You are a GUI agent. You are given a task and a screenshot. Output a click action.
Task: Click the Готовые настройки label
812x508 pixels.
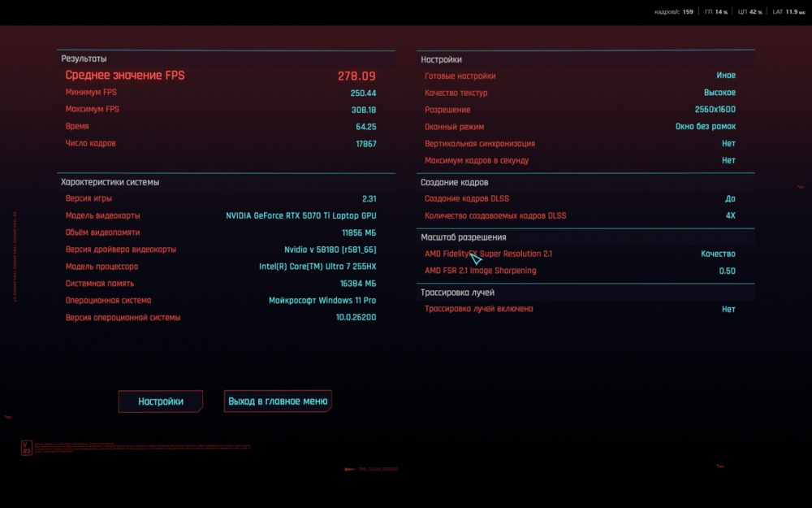[x=460, y=76]
